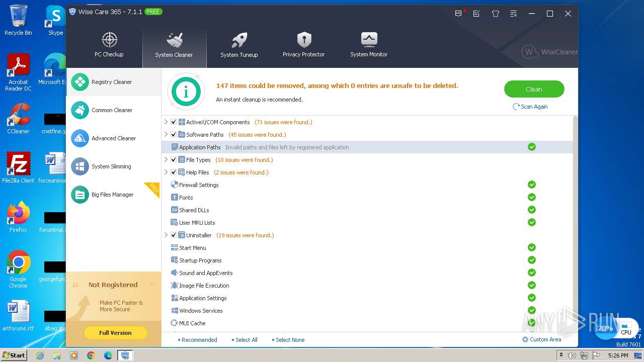Click green checkmark on Application Paths row
Viewport: 644px width, 362px height.
(532, 147)
